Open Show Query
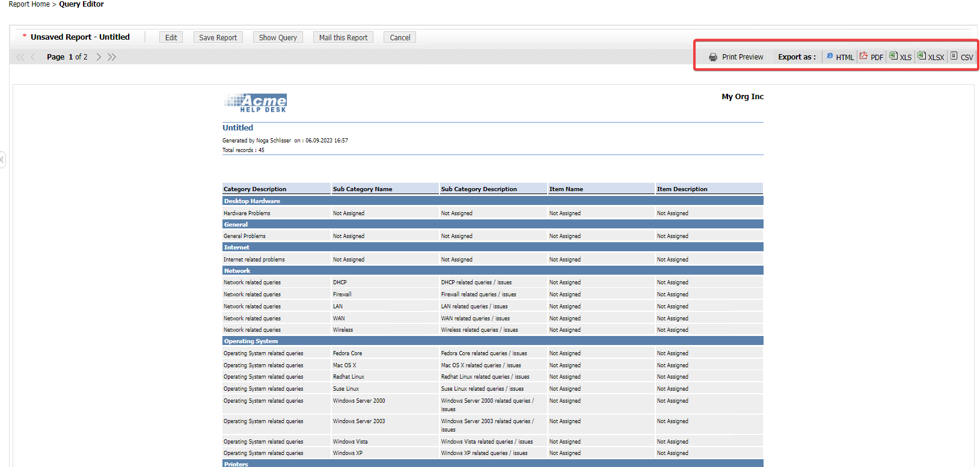The height and width of the screenshot is (467, 980). pos(278,37)
